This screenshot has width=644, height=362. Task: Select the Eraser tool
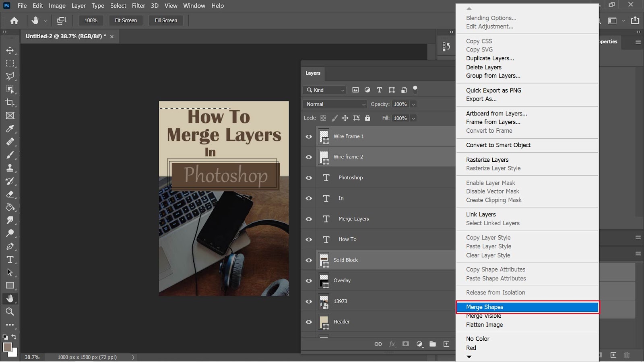coord(10,194)
